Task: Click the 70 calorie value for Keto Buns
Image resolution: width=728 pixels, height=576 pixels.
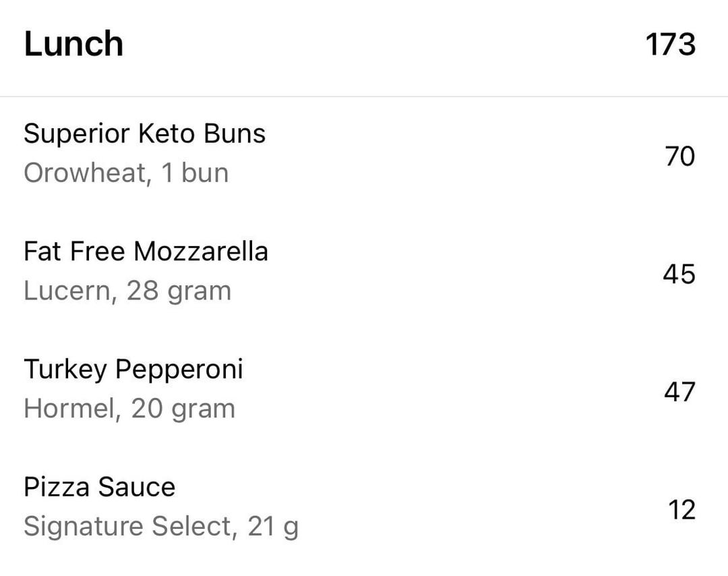Action: coord(679,156)
